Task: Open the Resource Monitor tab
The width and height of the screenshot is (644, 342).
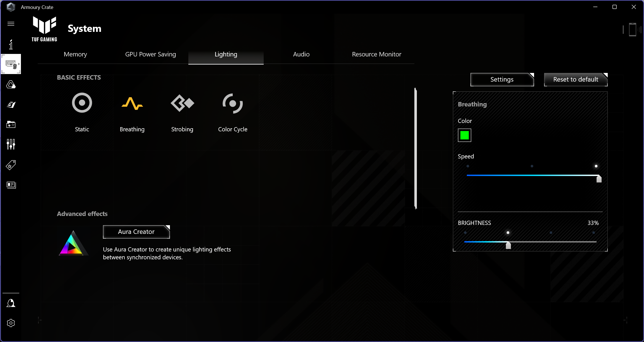Action: [376, 54]
